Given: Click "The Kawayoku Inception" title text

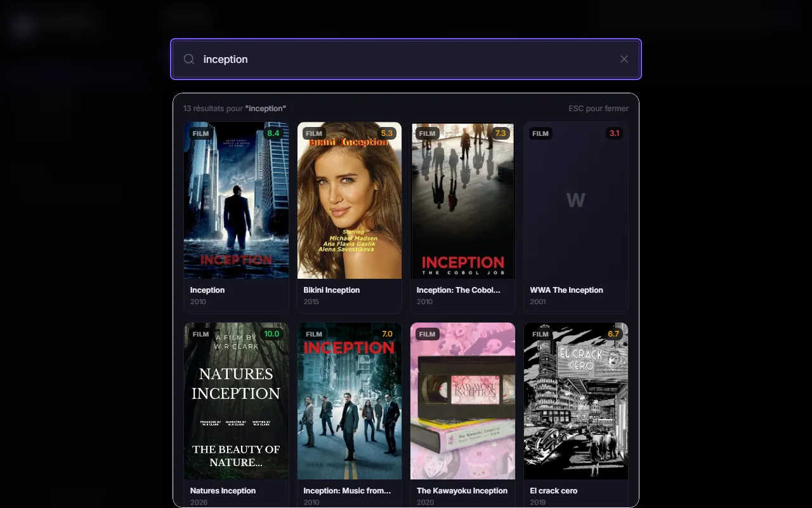Looking at the screenshot, I should point(462,491).
